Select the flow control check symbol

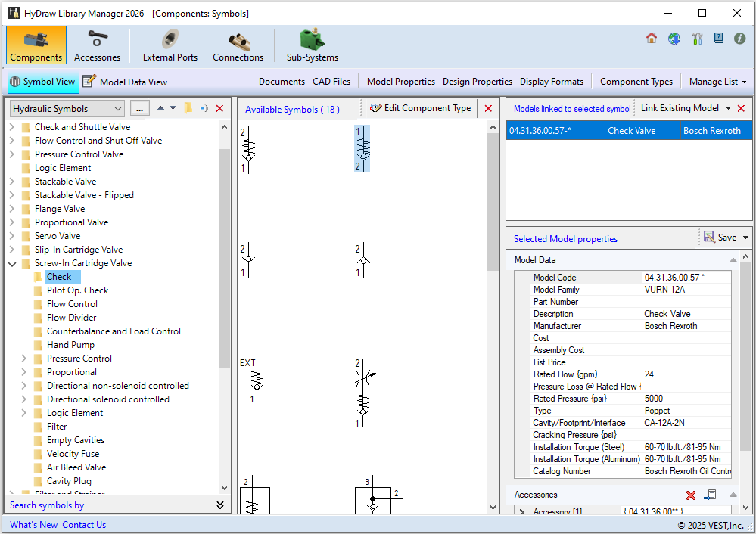(365, 393)
